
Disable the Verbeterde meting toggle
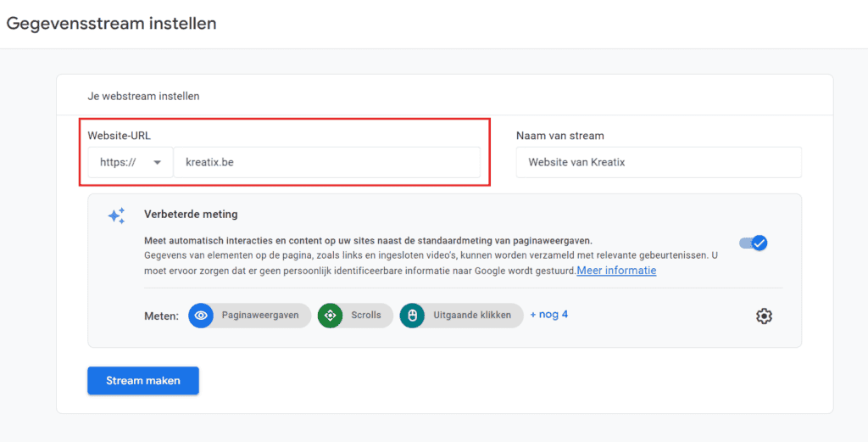pyautogui.click(x=753, y=243)
